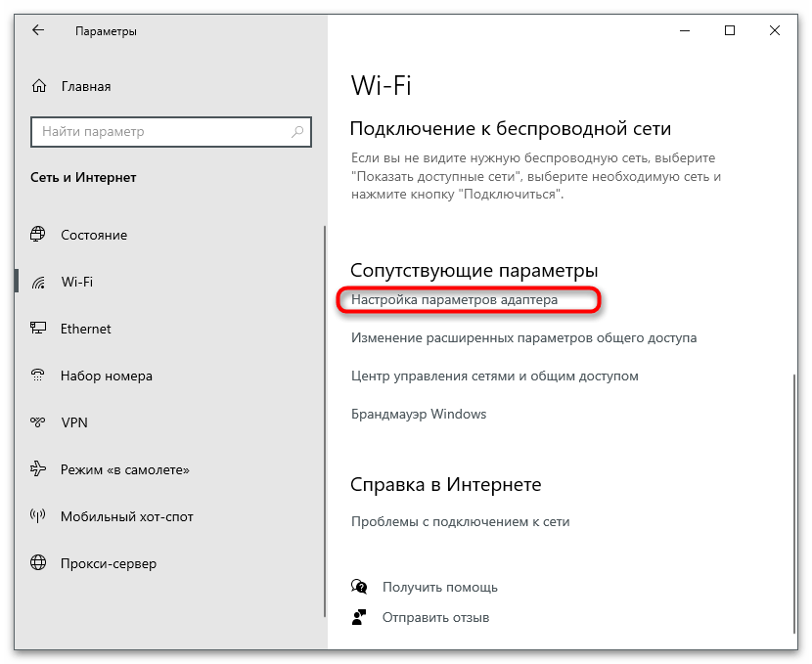
Task: Open Изменение расширенных параметров общего доступа
Action: (524, 337)
